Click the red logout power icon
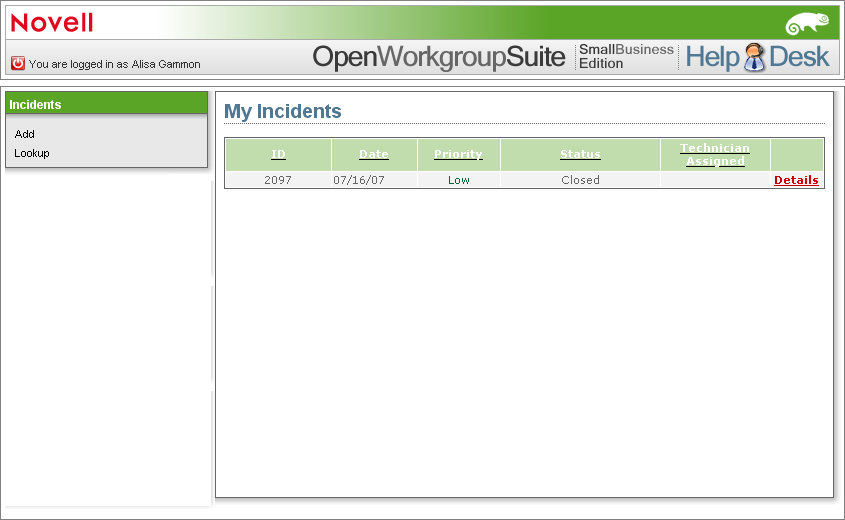845x520 pixels. pos(18,63)
